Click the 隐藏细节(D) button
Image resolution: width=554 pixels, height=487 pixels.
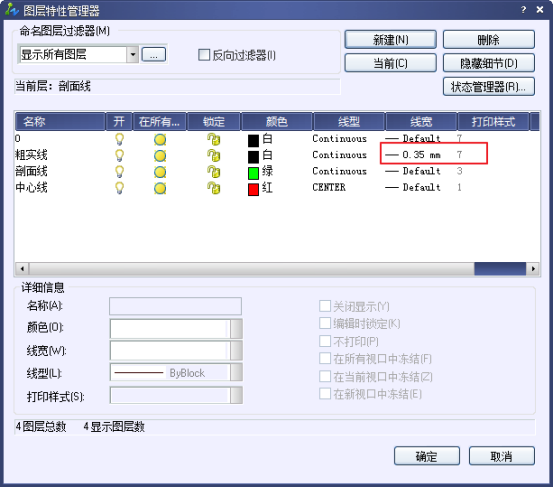pos(489,63)
